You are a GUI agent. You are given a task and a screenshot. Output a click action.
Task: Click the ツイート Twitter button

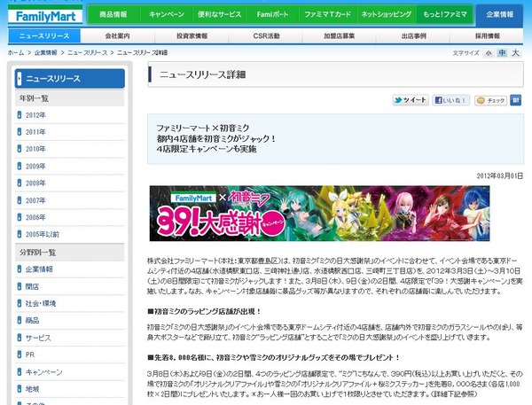[x=411, y=100]
